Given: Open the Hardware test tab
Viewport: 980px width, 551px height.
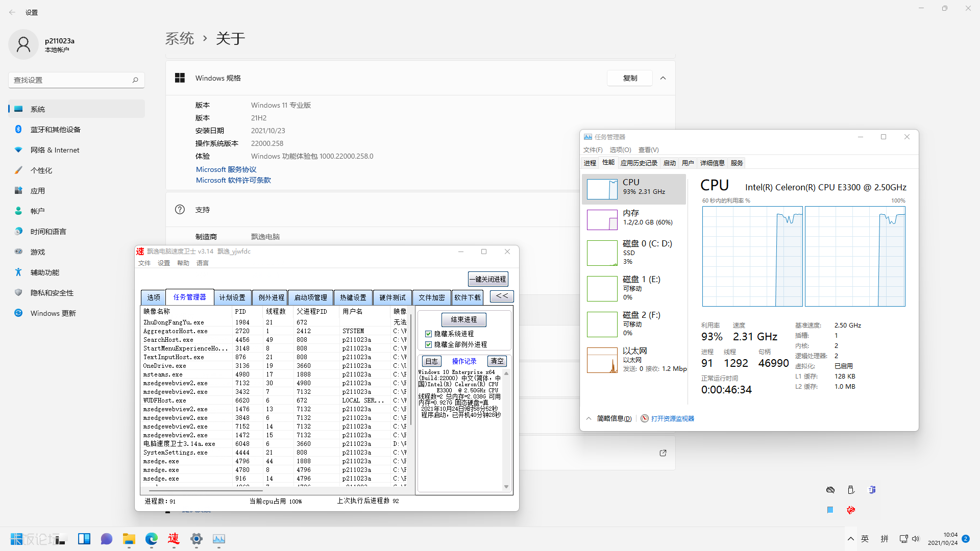Looking at the screenshot, I should coord(393,297).
